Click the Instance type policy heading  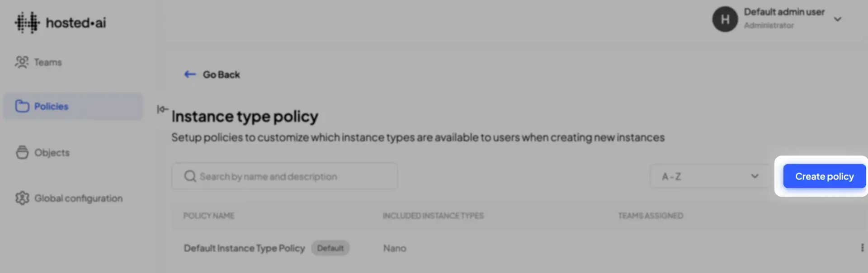coord(245,117)
